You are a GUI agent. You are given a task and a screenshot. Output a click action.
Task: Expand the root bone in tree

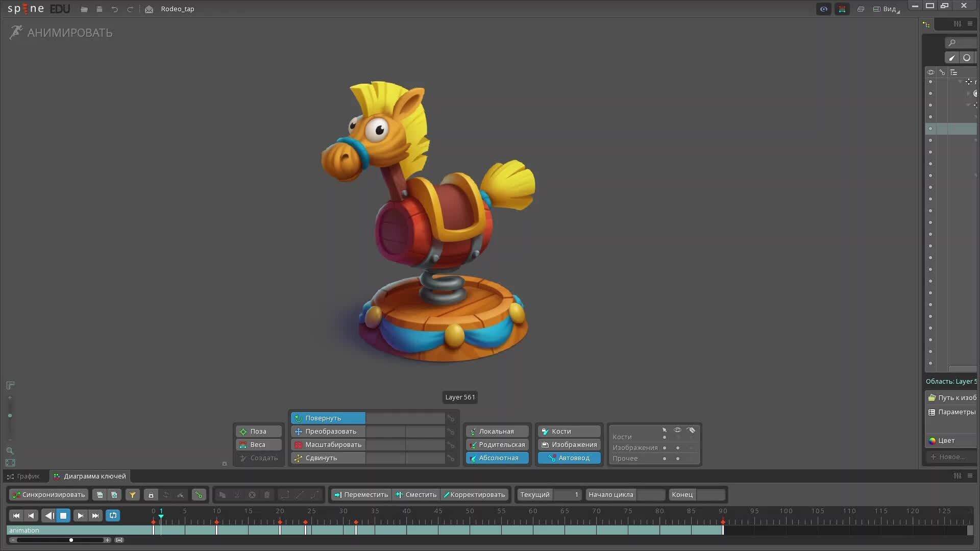tap(960, 82)
